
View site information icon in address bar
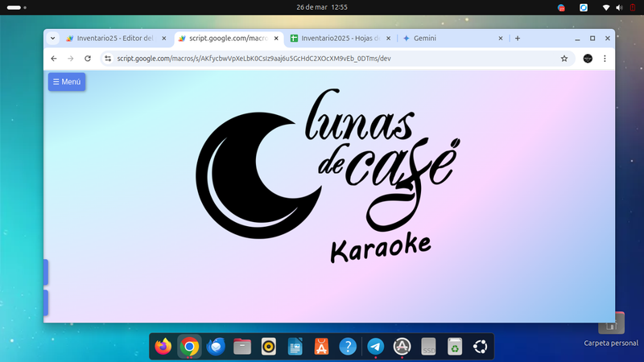[108, 59]
